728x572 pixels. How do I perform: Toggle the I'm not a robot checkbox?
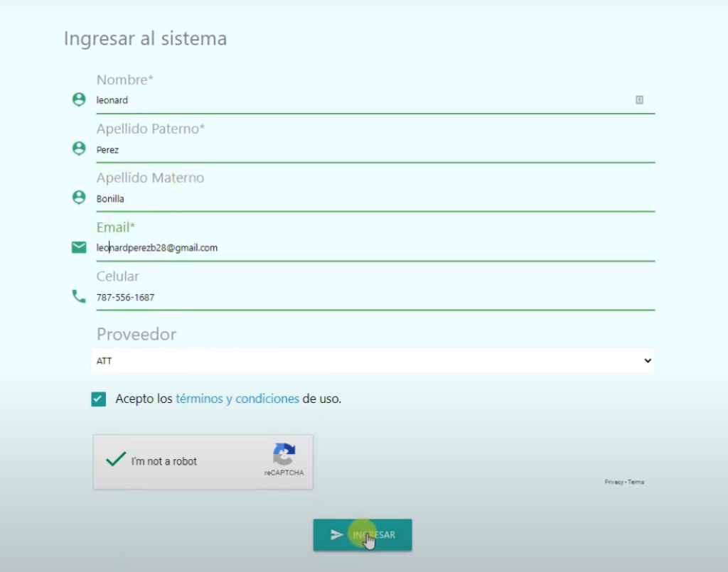116,460
